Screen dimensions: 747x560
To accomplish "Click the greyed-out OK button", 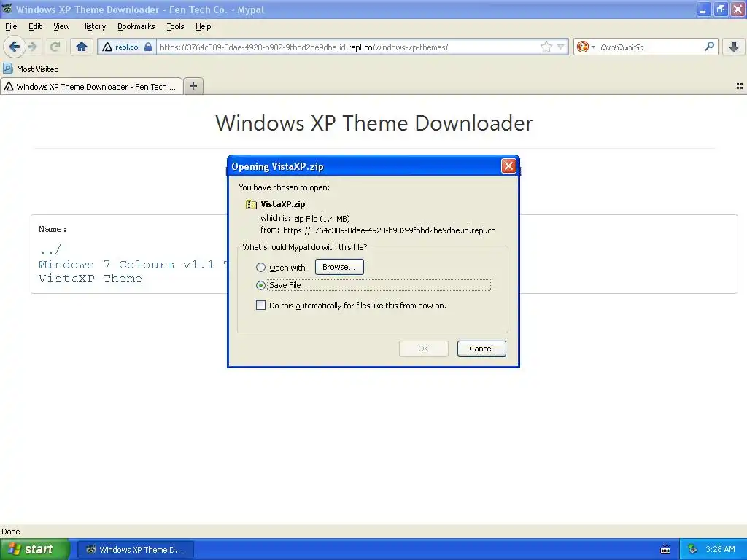I will pyautogui.click(x=424, y=349).
